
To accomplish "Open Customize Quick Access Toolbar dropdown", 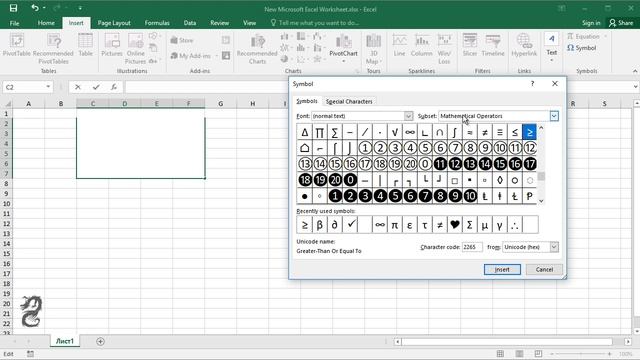I will tap(80, 8).
